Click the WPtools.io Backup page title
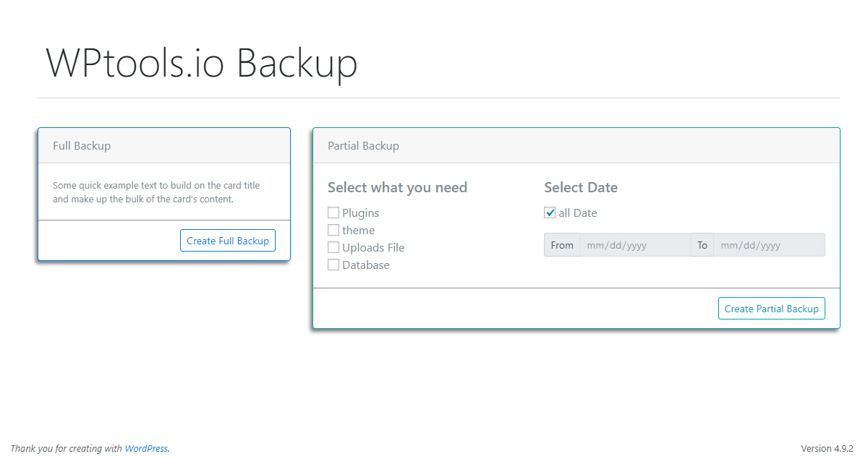This screenshot has height=459, width=868. click(x=202, y=63)
